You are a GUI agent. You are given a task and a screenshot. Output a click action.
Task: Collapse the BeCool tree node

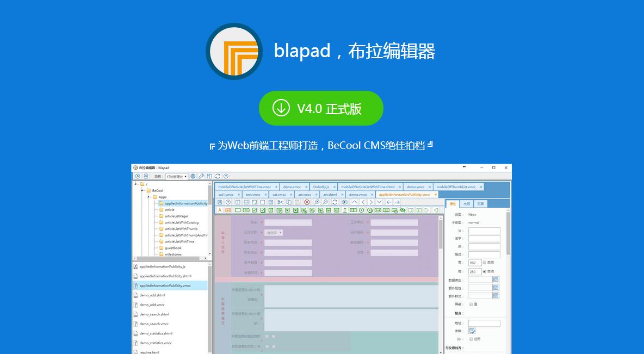pos(141,190)
